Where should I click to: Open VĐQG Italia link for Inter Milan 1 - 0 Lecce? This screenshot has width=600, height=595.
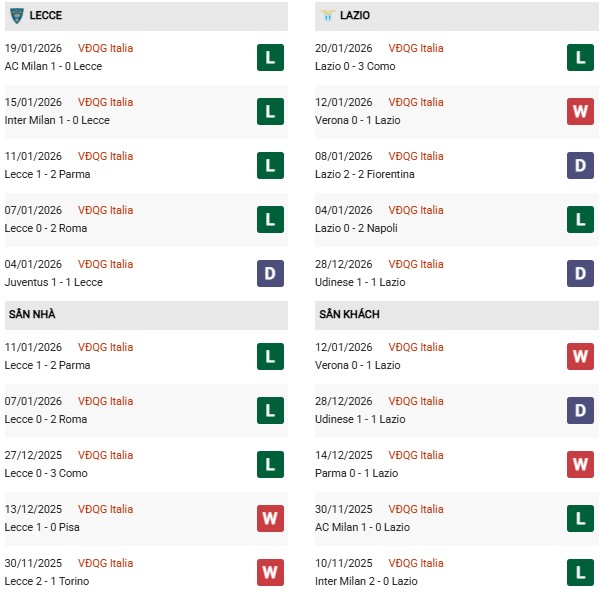pyautogui.click(x=105, y=102)
